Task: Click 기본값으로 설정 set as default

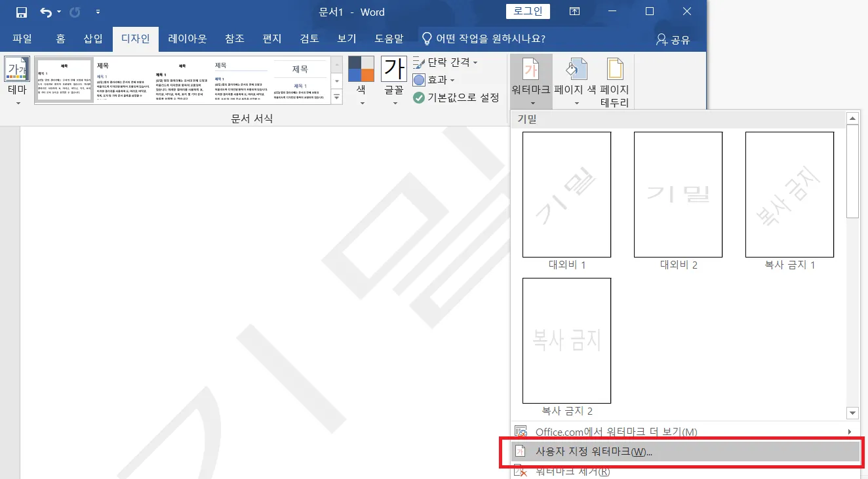Action: click(456, 98)
